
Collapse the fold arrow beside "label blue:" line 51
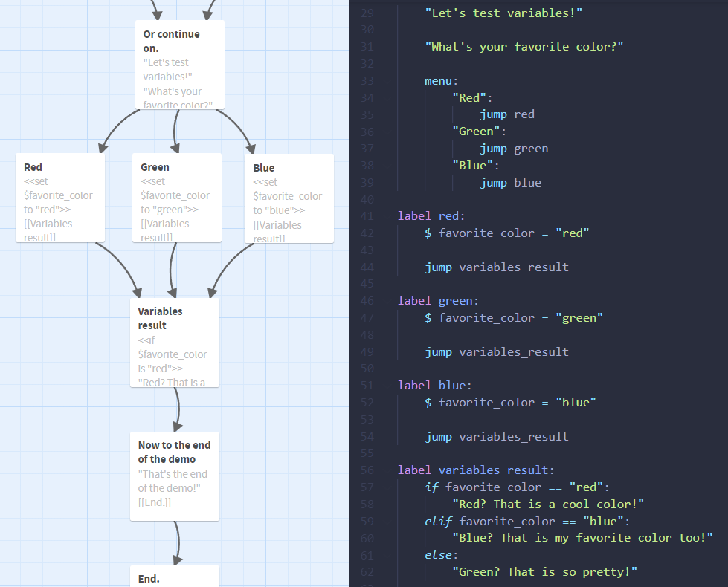[388, 386]
